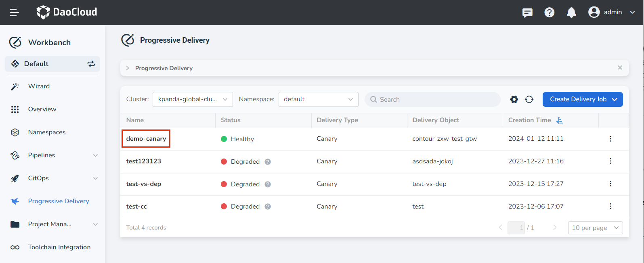This screenshot has width=644, height=263.
Task: Open the demo-canary delivery job
Action: tap(146, 139)
